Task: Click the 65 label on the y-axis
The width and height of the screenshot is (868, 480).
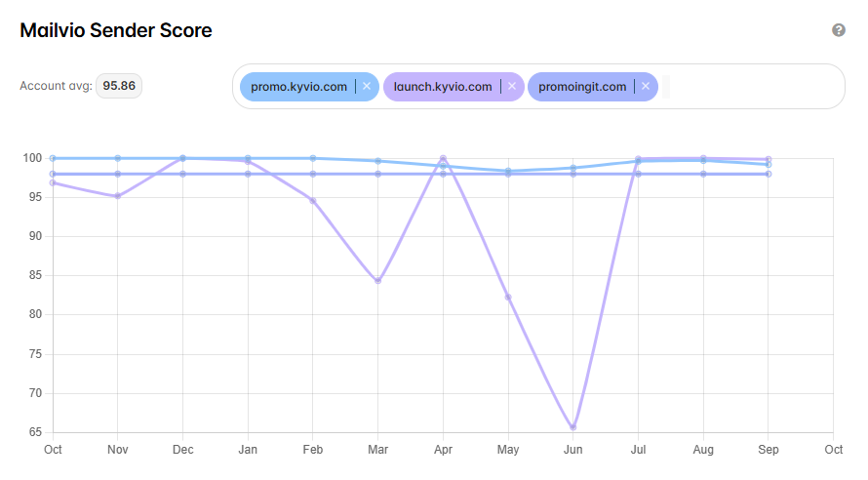Action: coord(35,432)
